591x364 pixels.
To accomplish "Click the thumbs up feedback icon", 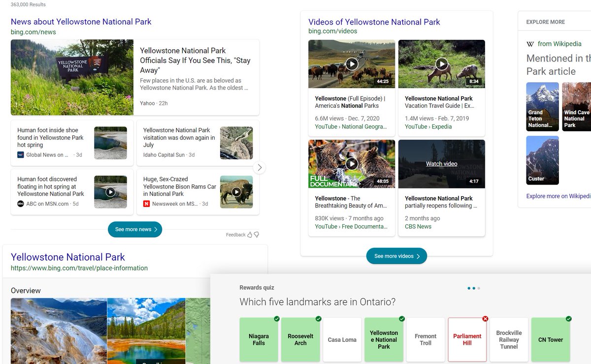I will 250,235.
